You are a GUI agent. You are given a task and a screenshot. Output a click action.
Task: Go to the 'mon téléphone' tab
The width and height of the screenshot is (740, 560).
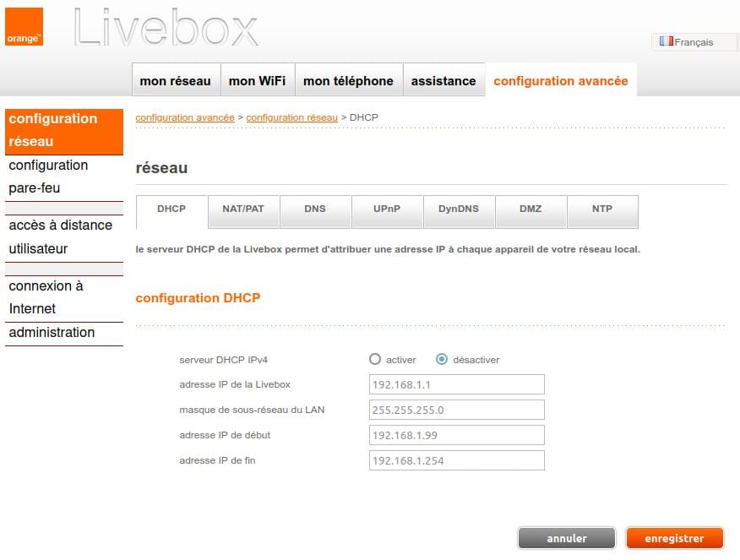pos(348,81)
